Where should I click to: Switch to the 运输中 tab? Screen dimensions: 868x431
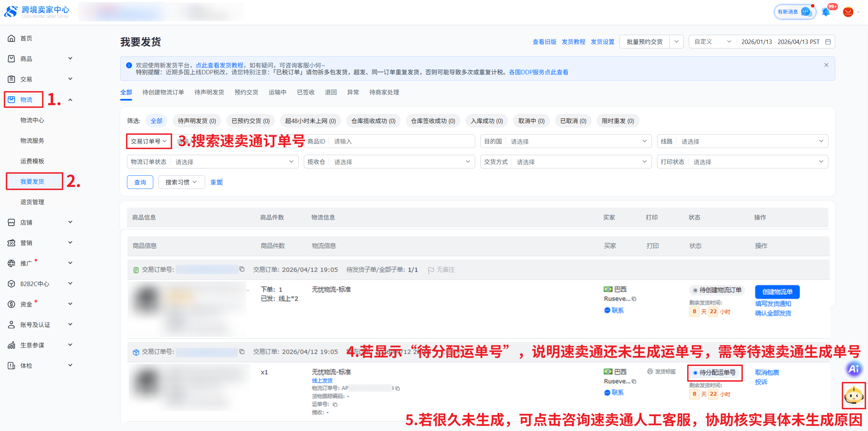click(277, 92)
